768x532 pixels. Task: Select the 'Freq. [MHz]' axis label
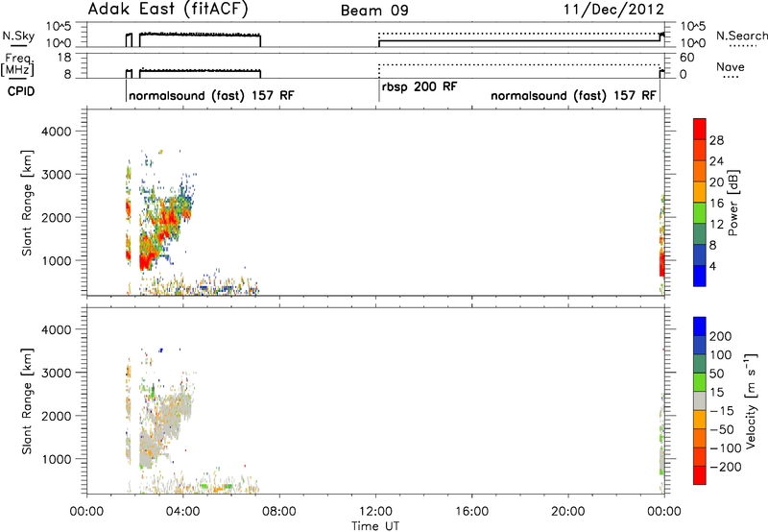17,65
